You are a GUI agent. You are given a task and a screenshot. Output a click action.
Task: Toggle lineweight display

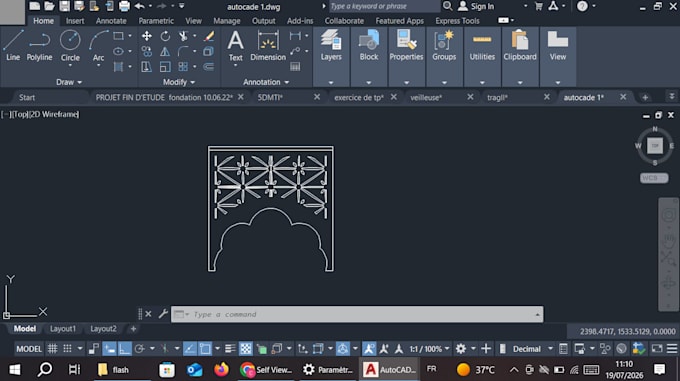tap(230, 348)
